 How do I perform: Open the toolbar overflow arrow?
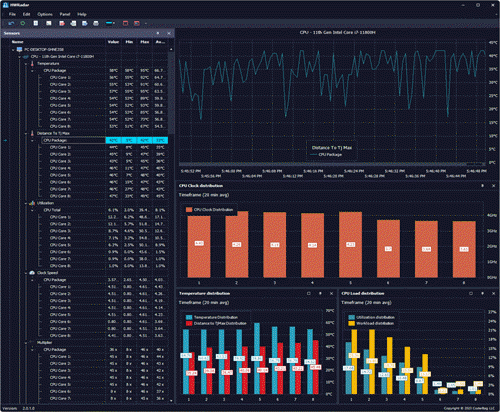click(146, 23)
